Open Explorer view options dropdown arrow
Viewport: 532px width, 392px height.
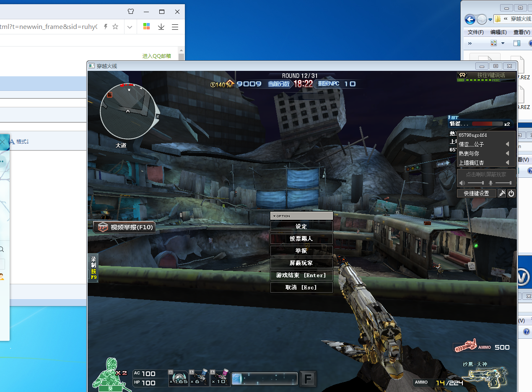503,43
